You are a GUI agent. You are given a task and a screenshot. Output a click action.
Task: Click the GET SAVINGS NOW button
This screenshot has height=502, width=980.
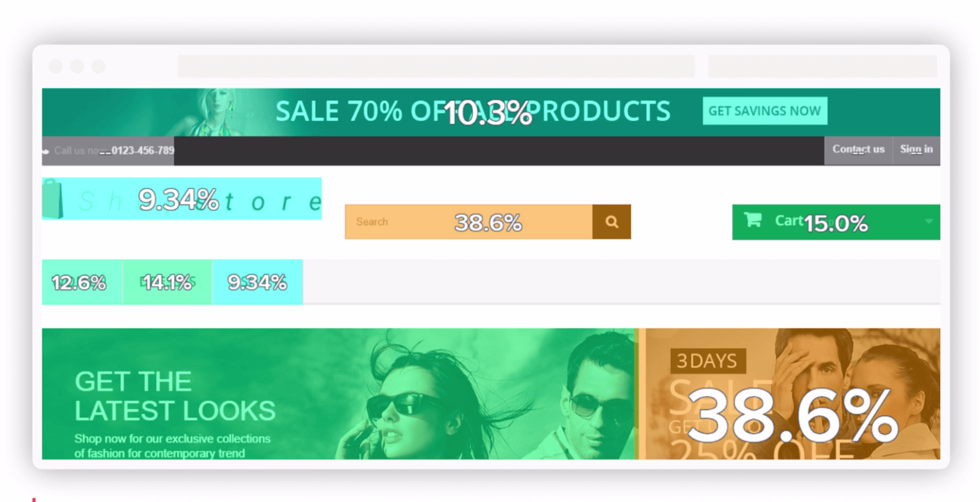point(765,111)
